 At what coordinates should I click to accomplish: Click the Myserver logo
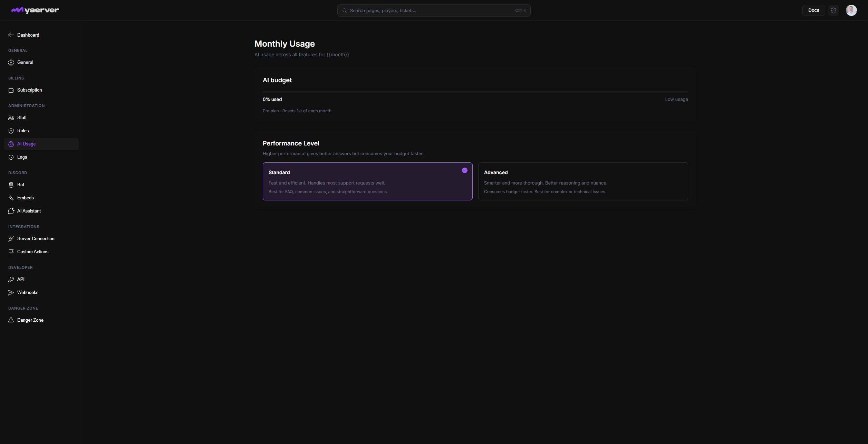click(35, 10)
